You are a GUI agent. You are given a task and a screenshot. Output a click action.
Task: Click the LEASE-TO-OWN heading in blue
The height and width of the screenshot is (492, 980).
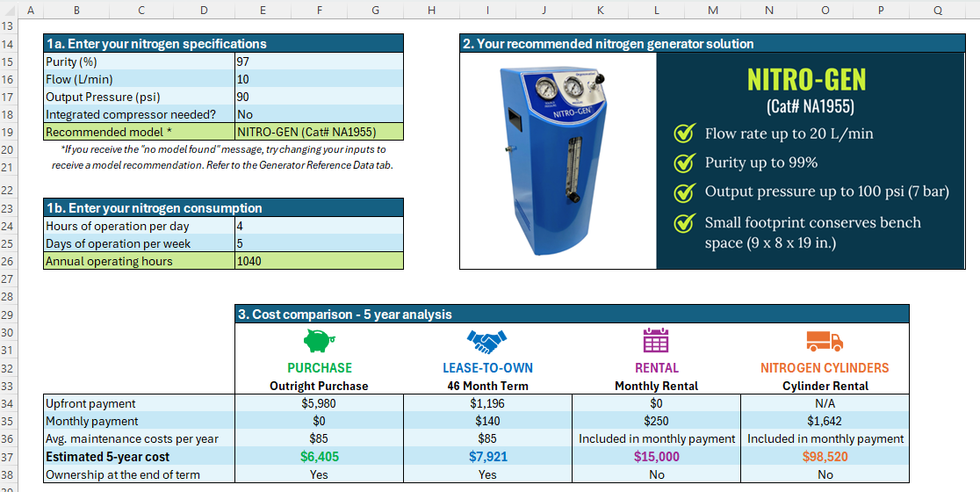[x=487, y=367]
